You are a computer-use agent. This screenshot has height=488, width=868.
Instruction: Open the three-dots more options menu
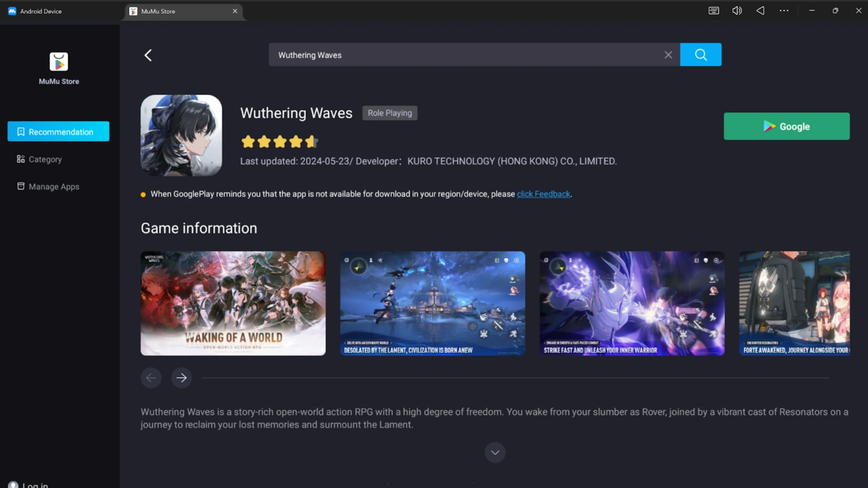tap(784, 11)
